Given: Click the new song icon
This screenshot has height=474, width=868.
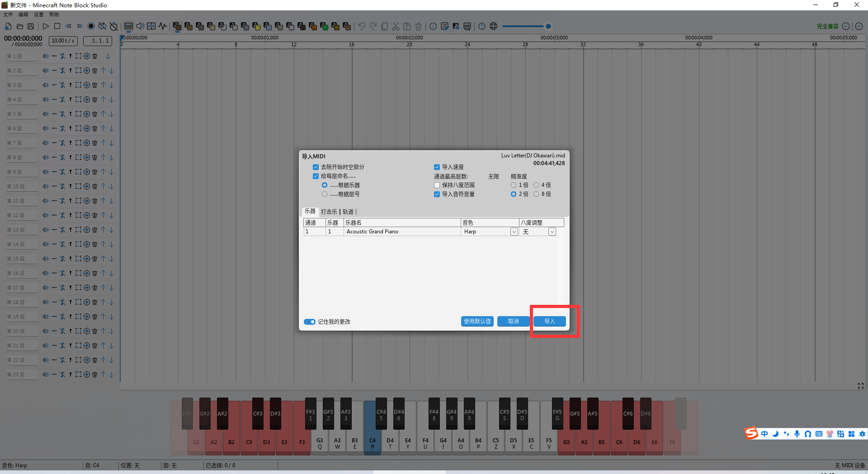Looking at the screenshot, I should click(x=8, y=26).
